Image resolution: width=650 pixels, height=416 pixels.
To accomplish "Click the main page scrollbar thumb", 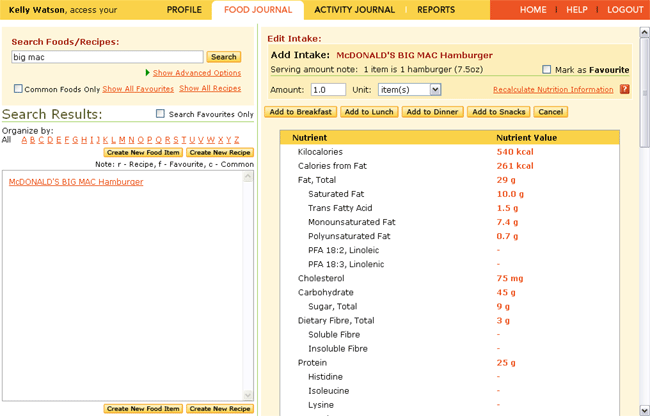I will point(644,92).
